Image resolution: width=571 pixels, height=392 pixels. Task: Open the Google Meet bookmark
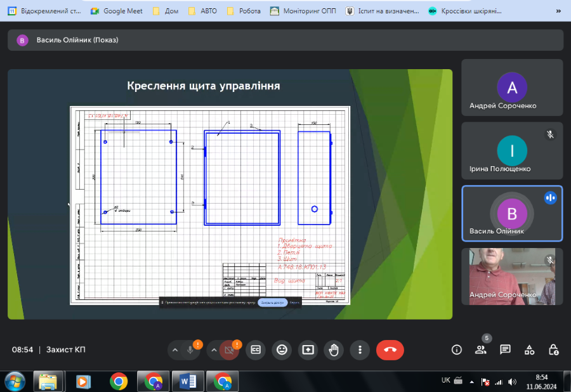[x=117, y=11]
